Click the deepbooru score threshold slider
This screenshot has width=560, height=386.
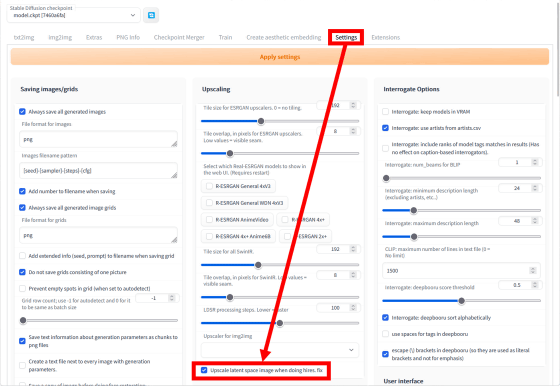pyautogui.click(x=461, y=301)
